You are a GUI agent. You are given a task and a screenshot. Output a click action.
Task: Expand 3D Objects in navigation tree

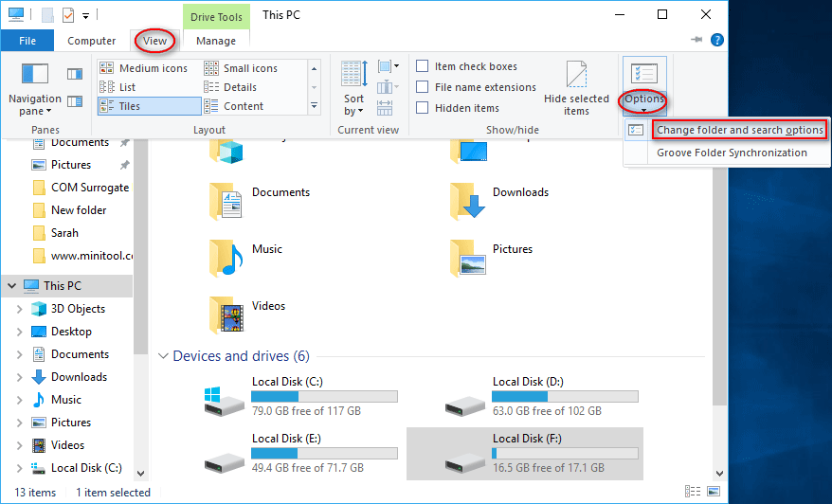(x=20, y=309)
